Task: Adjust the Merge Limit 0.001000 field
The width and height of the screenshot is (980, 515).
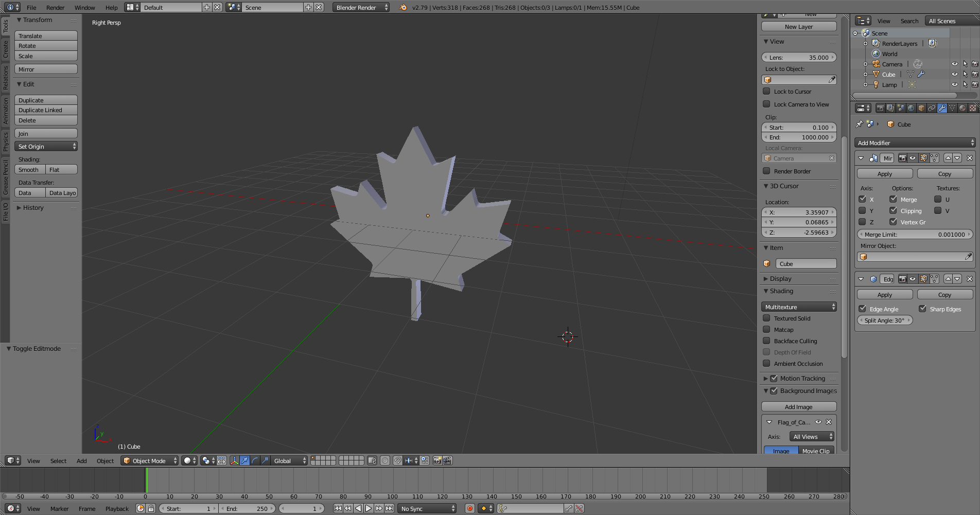Action: point(915,234)
